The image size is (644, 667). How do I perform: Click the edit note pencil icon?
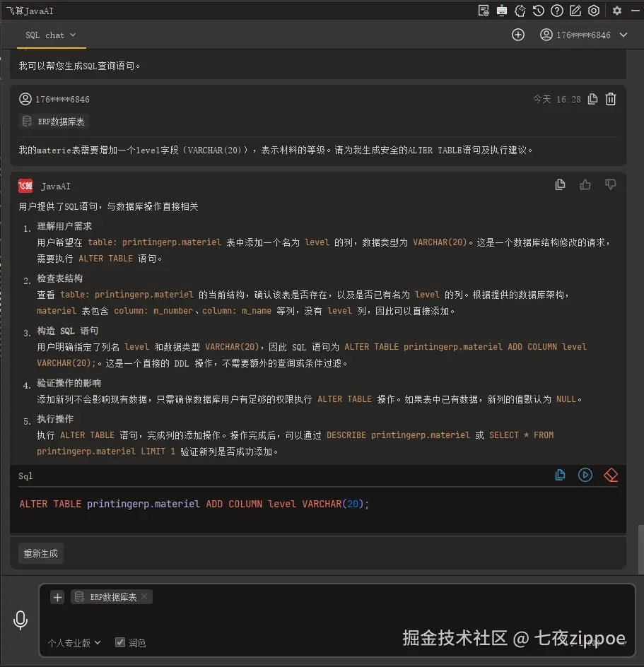pyautogui.click(x=575, y=11)
